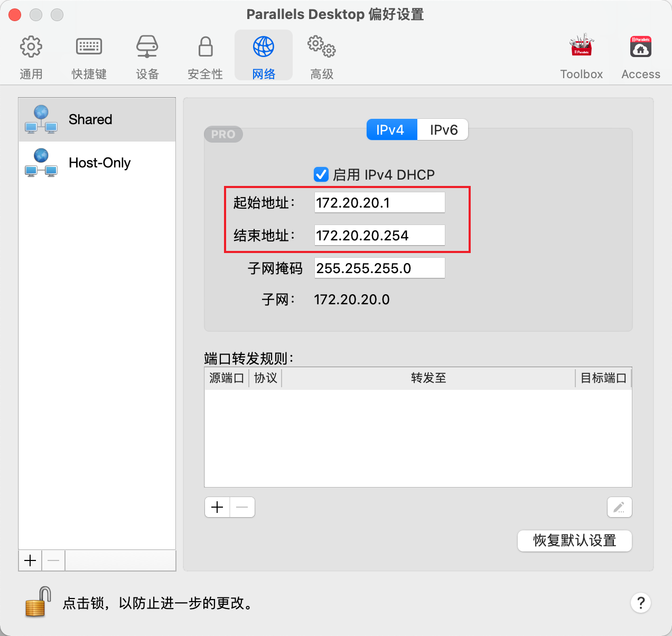Viewport: 672px width, 636px height.
Task: Open Parallels Access icon
Action: pos(641,57)
